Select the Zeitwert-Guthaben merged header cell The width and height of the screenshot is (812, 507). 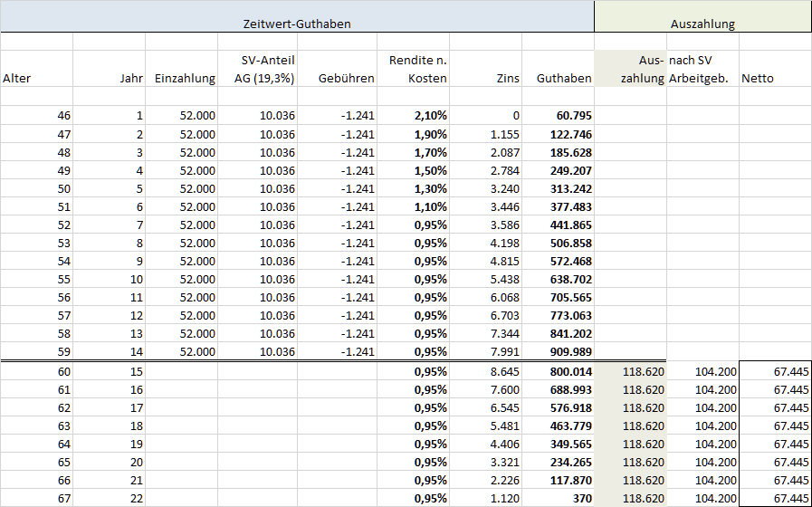tap(297, 24)
